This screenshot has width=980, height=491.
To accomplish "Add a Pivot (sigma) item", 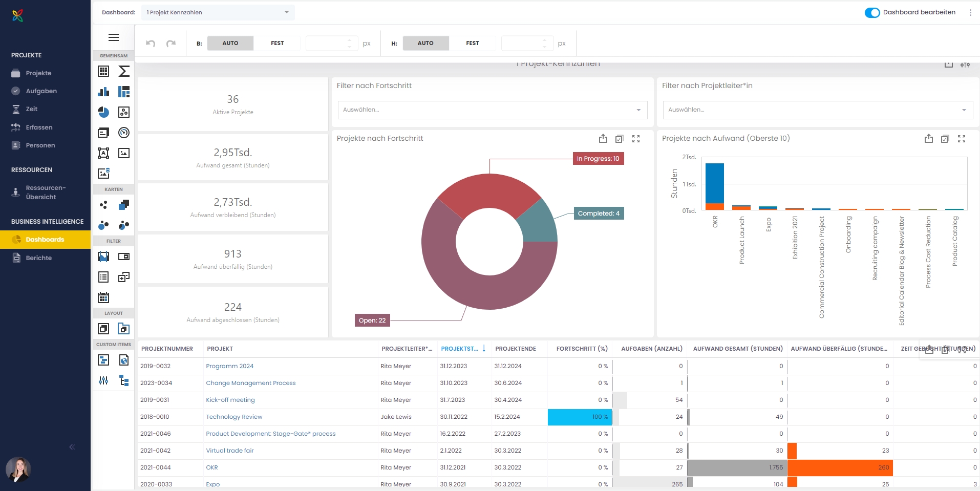I will (124, 71).
